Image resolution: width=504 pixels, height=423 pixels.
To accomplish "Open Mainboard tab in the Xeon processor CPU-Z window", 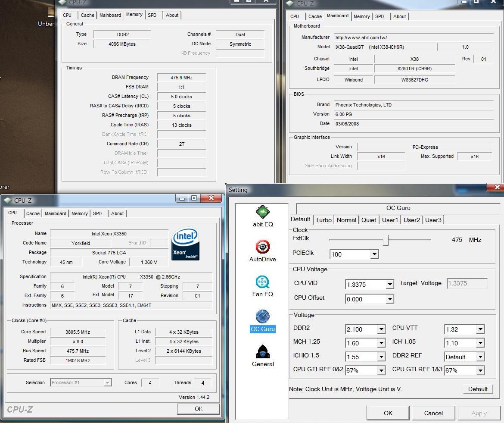I will tap(55, 213).
